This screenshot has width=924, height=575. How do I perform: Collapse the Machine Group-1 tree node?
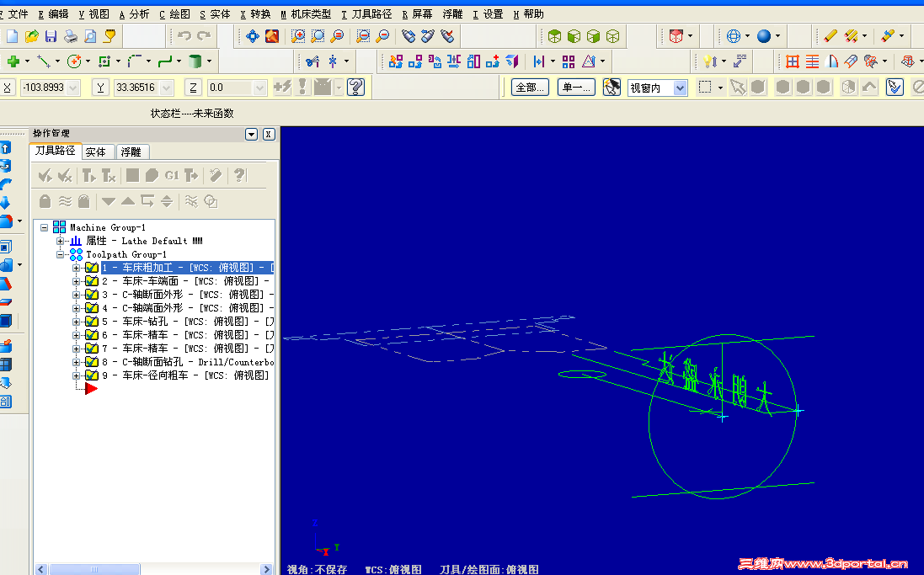44,227
